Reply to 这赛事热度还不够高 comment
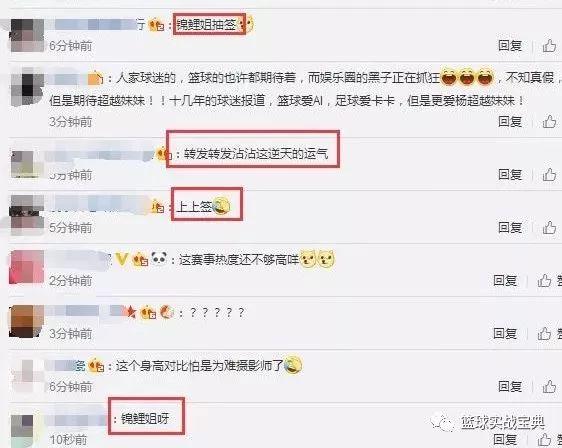Image resolution: width=562 pixels, height=448 pixels. pyautogui.click(x=505, y=280)
